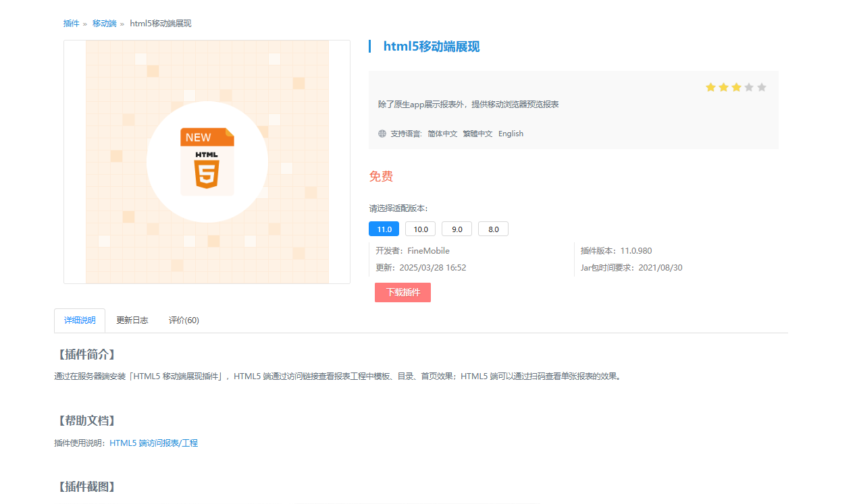Go to 插件 breadcrumb link
The height and width of the screenshot is (504, 857).
click(71, 24)
